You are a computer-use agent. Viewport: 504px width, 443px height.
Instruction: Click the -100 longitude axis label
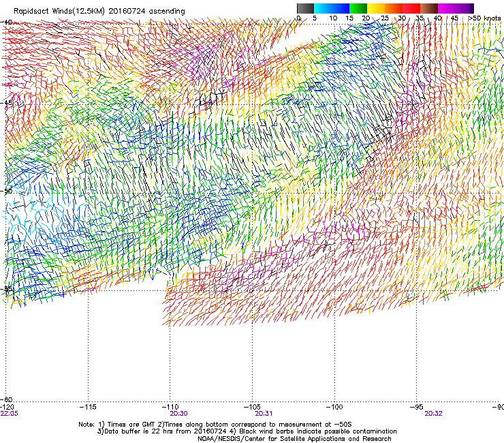click(x=334, y=408)
